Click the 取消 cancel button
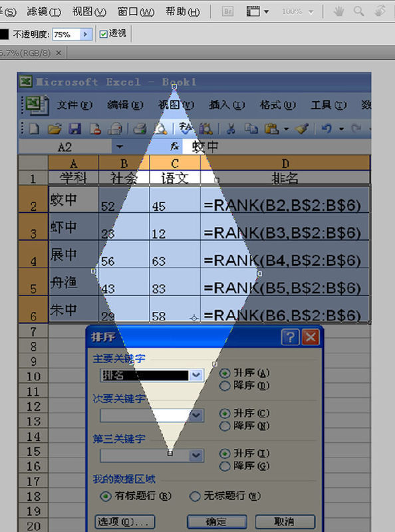This screenshot has width=395, height=532. 285,521
